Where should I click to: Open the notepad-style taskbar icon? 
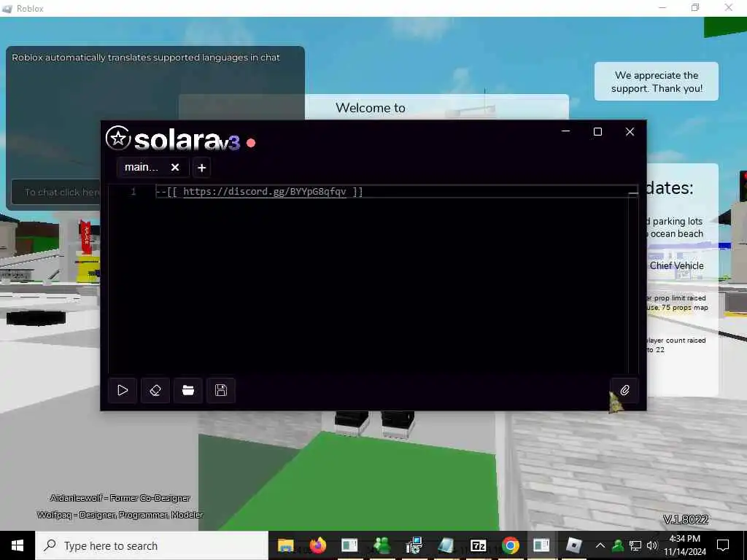tap(446, 545)
